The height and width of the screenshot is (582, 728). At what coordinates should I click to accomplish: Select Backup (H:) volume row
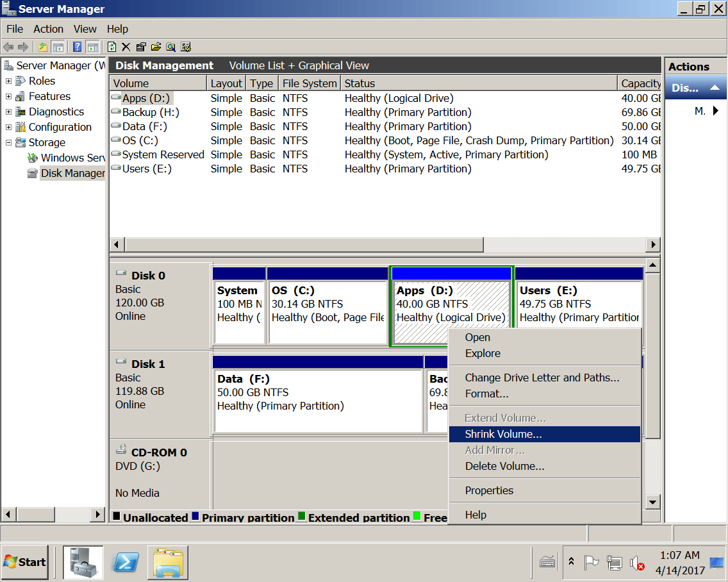[385, 112]
